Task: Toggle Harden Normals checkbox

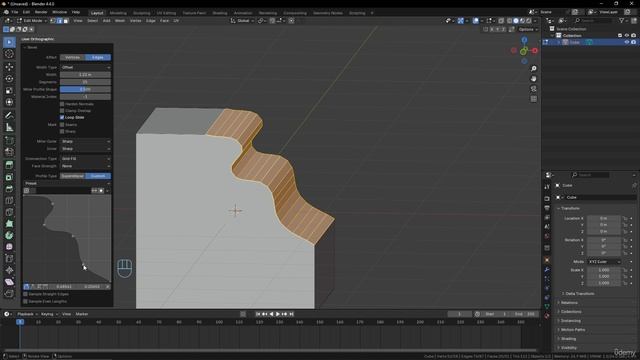Action: [x=62, y=104]
